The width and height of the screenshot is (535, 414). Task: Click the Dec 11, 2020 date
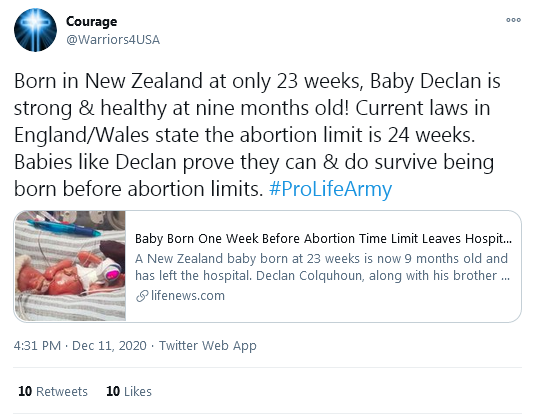[x=109, y=346]
